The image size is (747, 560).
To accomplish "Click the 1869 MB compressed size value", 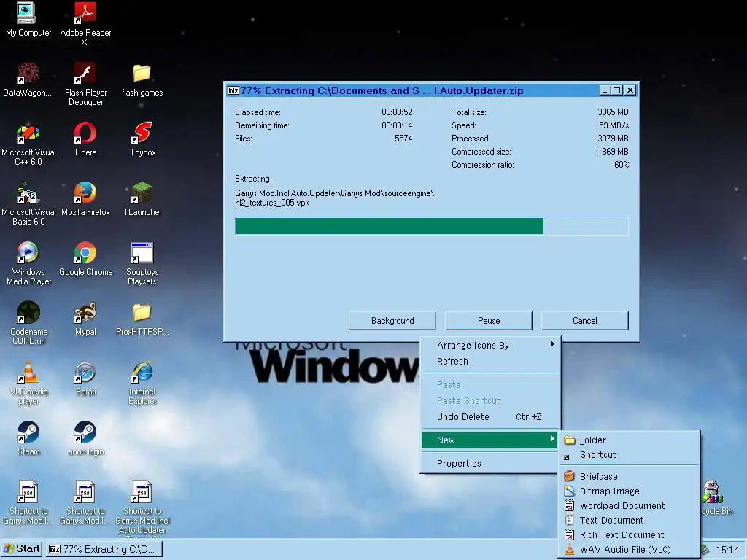I will pyautogui.click(x=613, y=152).
